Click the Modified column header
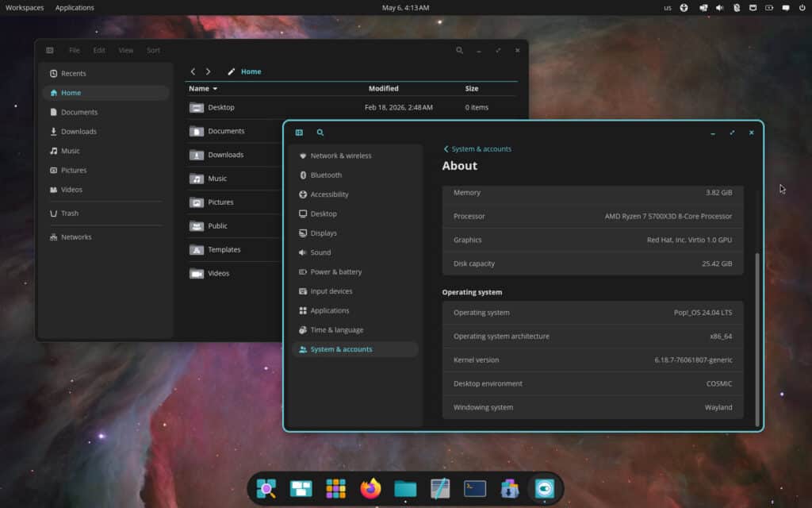Image resolution: width=812 pixels, height=508 pixels. [383, 89]
